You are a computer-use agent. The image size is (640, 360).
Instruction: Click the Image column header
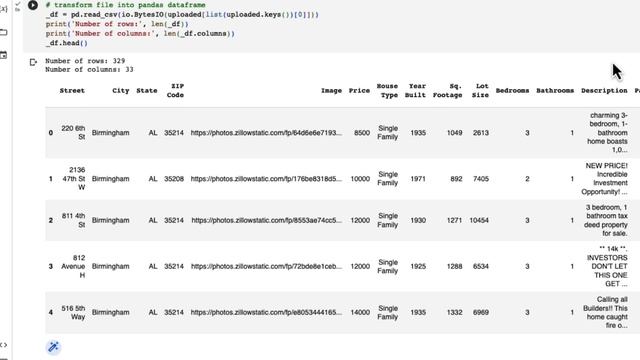tap(331, 91)
